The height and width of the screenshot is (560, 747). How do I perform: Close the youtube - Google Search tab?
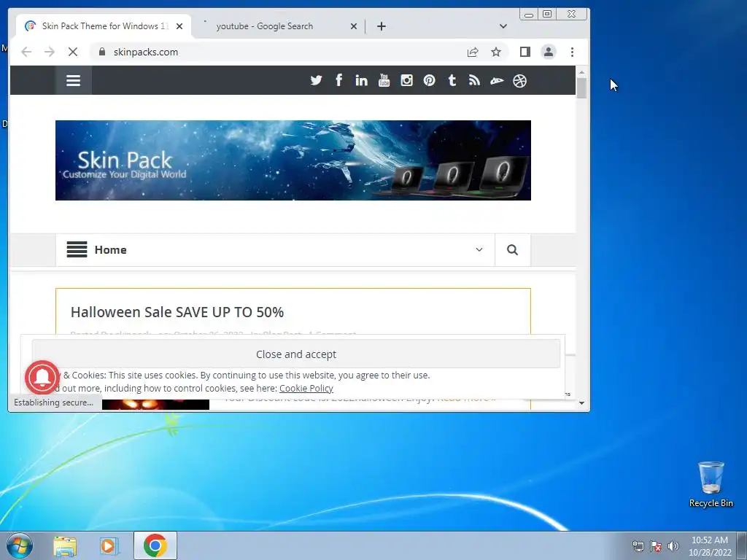click(x=354, y=26)
